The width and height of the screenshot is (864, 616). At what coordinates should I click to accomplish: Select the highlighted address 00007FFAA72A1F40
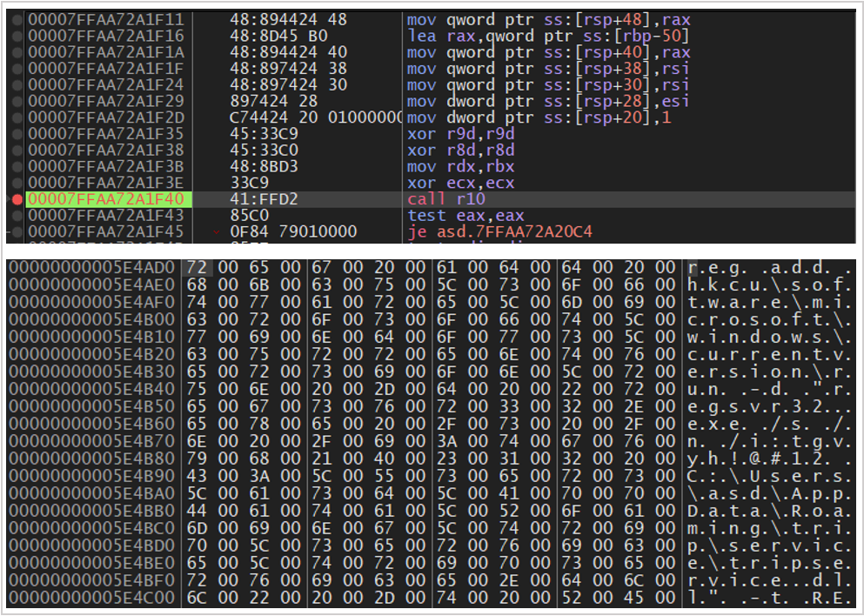click(x=105, y=199)
